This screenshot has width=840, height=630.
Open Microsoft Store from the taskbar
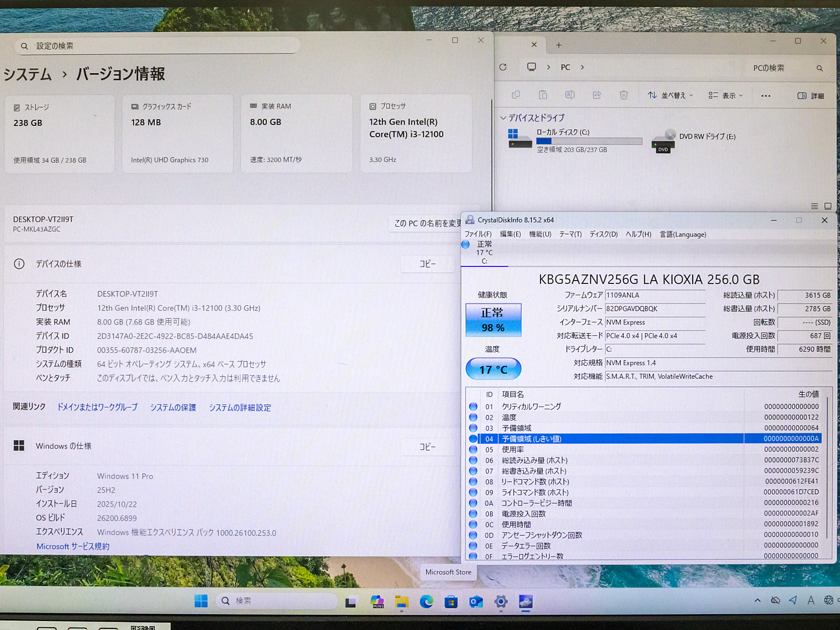pos(451,601)
